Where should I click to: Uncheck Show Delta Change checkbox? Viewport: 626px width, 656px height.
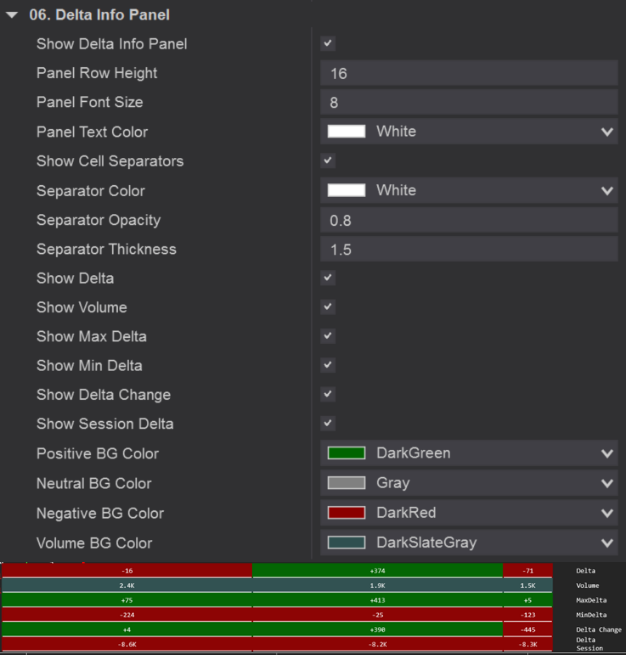tap(328, 395)
